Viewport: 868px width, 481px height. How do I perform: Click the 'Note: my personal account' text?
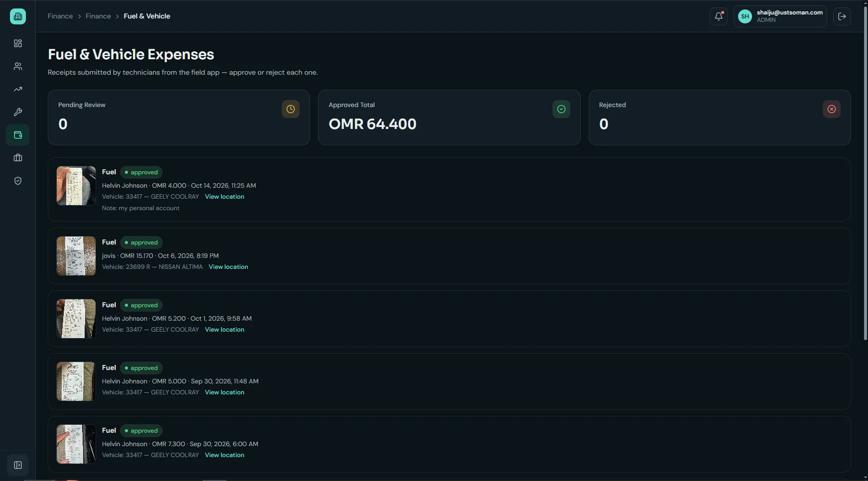point(141,208)
